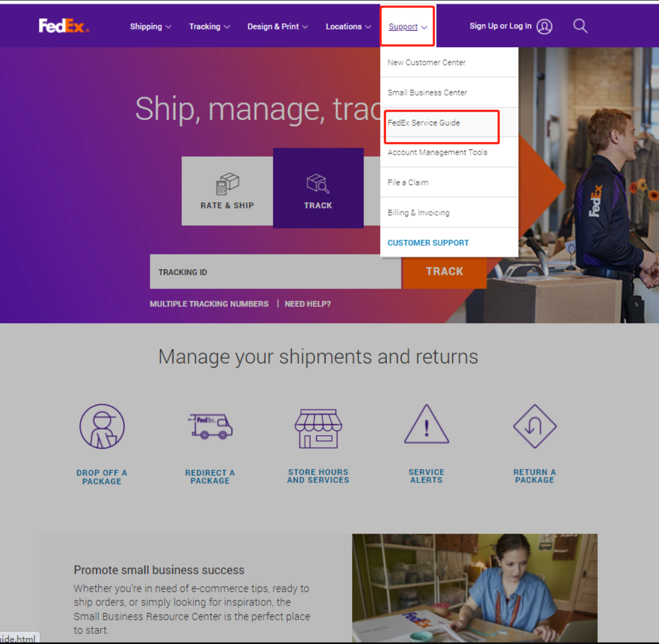Image resolution: width=659 pixels, height=644 pixels.
Task: Click the Redirect a Package truck icon
Action: 210,426
